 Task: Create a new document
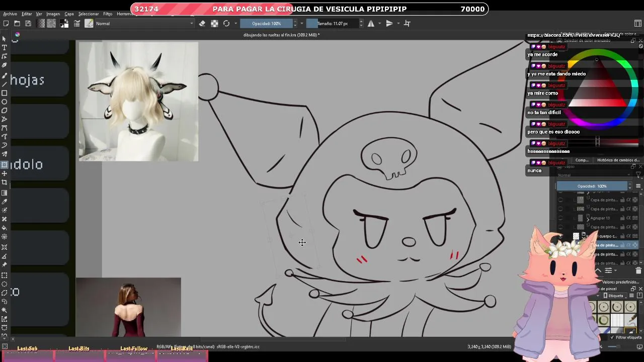coord(6,23)
